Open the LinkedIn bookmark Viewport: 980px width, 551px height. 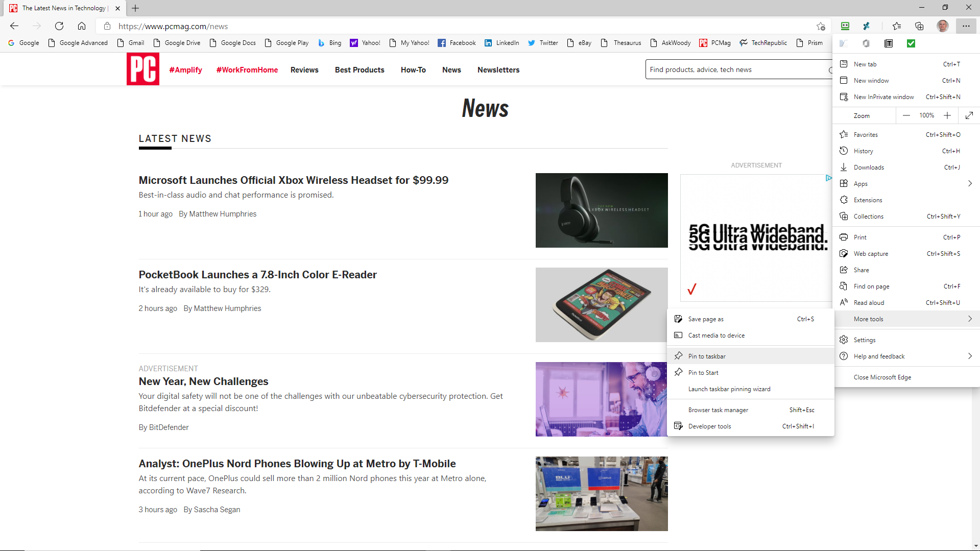502,43
